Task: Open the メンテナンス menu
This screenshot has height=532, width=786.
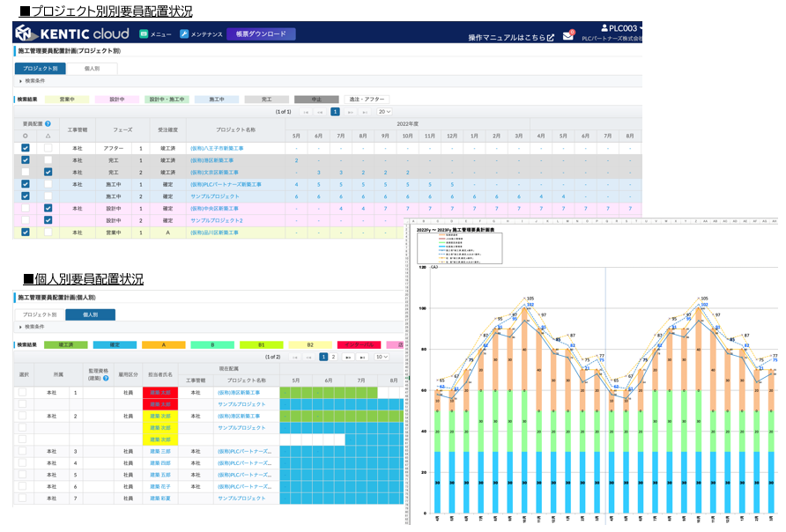Action: pyautogui.click(x=201, y=34)
